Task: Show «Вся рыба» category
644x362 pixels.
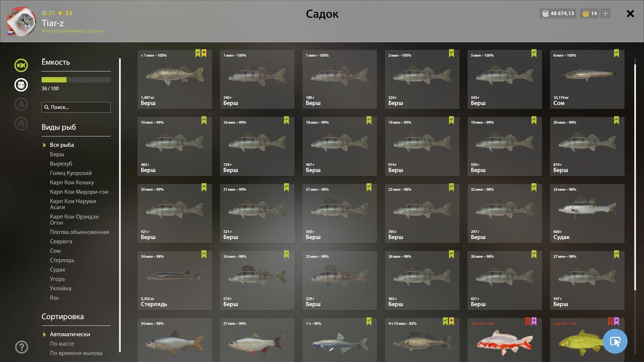Action: 62,145
